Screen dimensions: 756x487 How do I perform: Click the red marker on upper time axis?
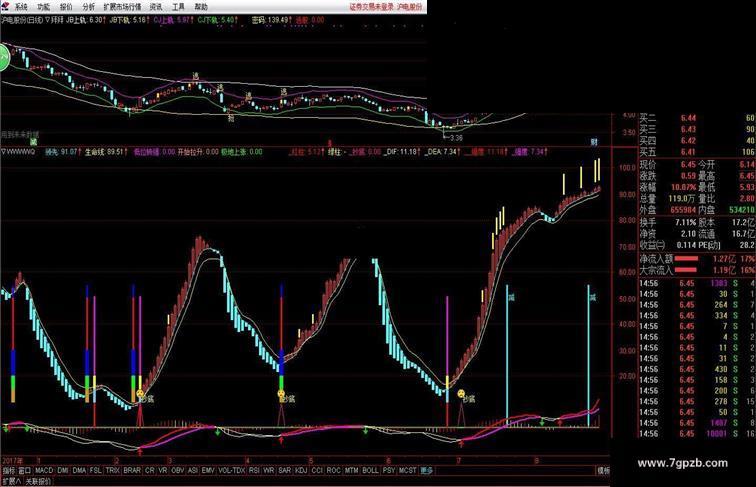coord(330,143)
